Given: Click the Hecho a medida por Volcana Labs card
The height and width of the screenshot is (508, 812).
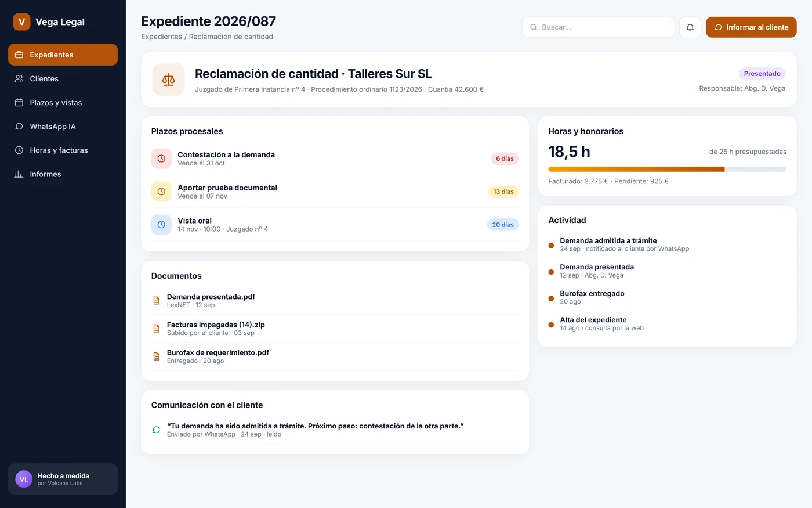Looking at the screenshot, I should (x=63, y=479).
